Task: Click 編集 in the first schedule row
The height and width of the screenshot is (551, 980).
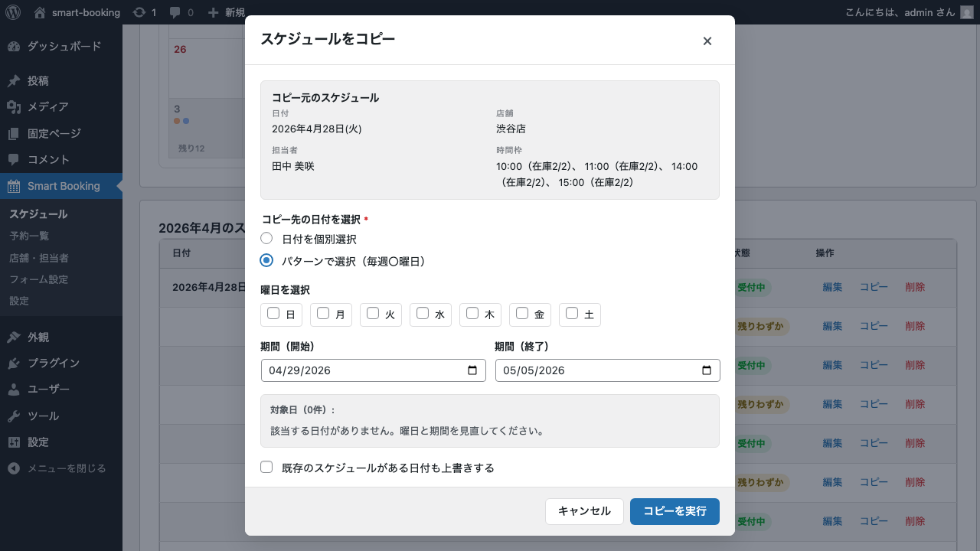Action: [832, 287]
